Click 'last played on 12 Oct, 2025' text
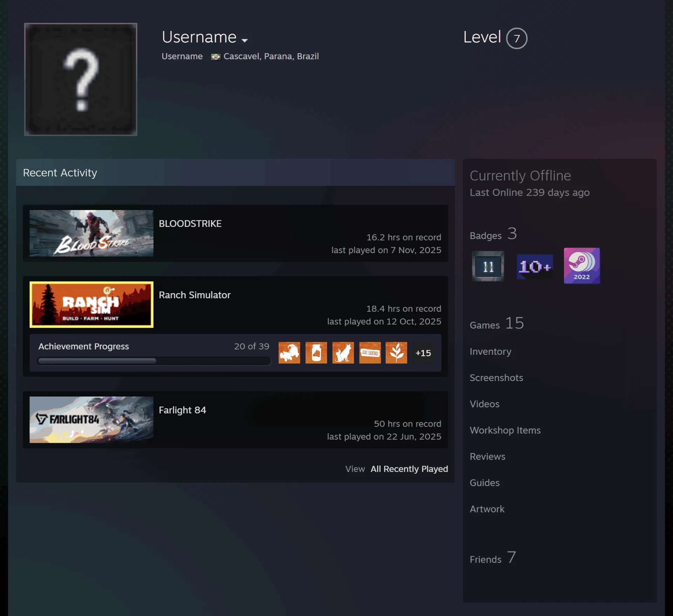Viewport: 673px width, 616px height. [x=384, y=321]
